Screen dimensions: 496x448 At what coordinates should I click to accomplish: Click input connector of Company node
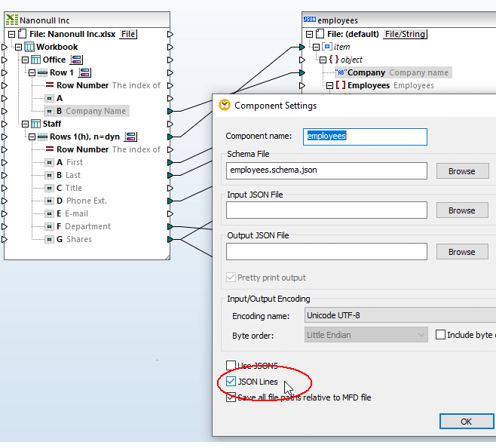click(302, 72)
